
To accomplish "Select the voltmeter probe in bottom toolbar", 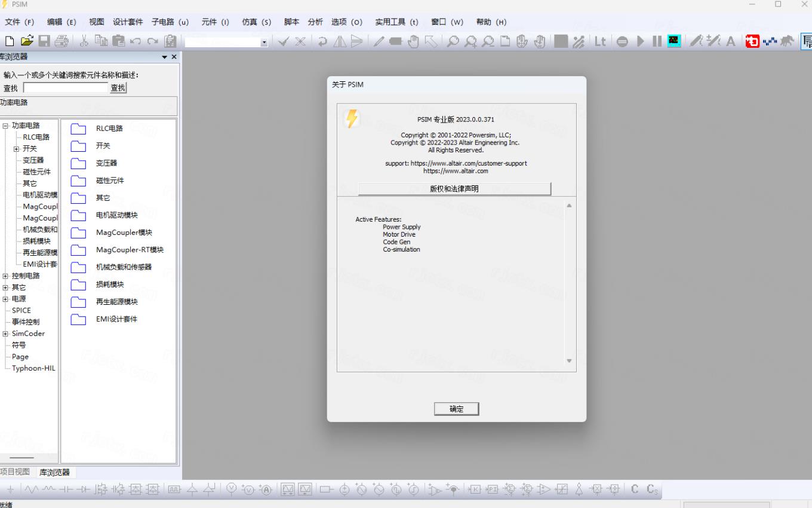I will (231, 489).
